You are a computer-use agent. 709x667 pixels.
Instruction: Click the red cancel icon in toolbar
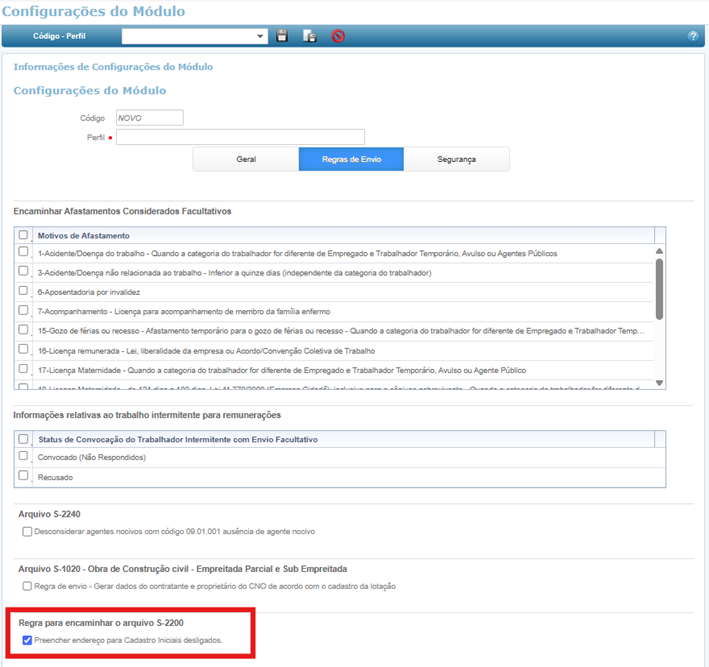point(338,36)
